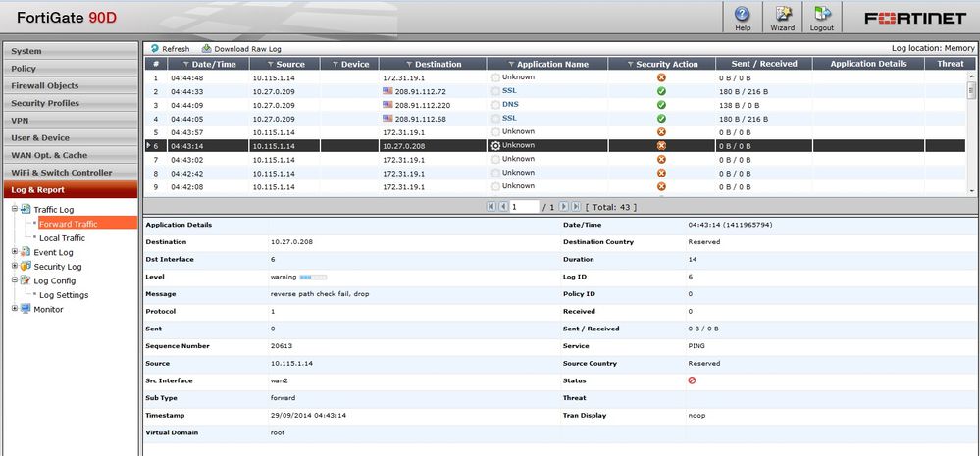Click the green accept icon for 208.91.112.220
This screenshot has width=980, height=456.
(x=661, y=105)
